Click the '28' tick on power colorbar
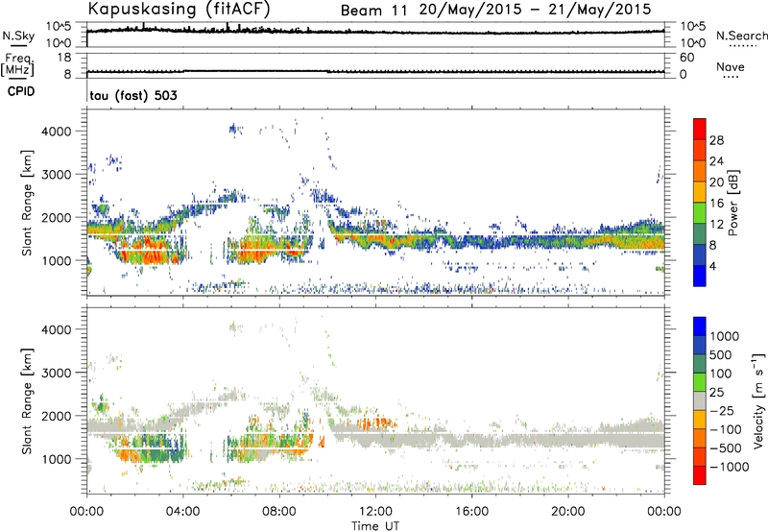The width and height of the screenshot is (768, 532). coord(716,140)
